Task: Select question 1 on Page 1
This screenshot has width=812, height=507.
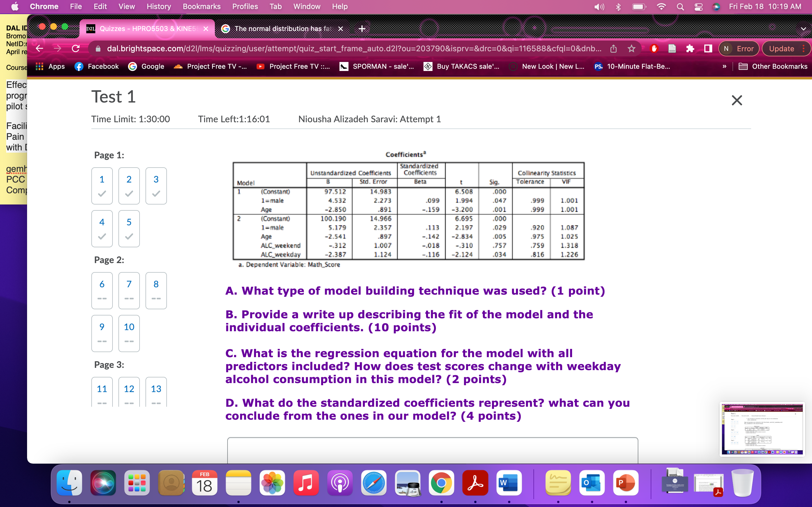Action: pyautogui.click(x=102, y=185)
